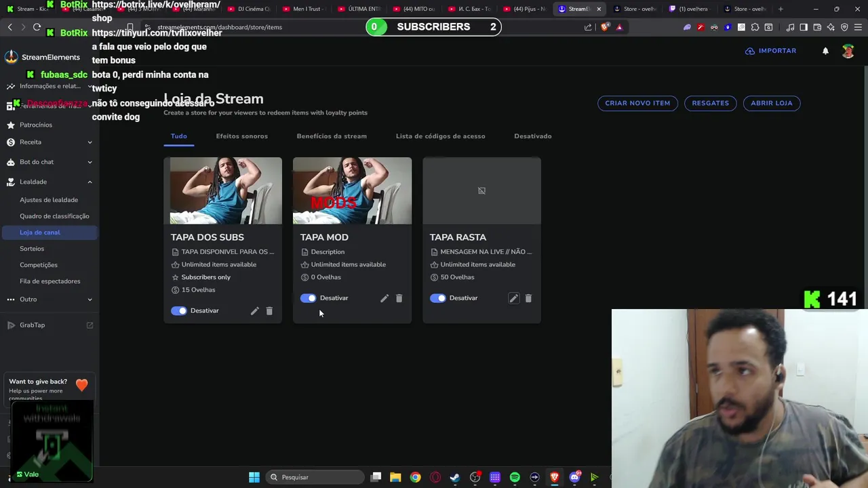
Task: Delete the TAPA RASTA item via trash icon
Action: (528, 298)
